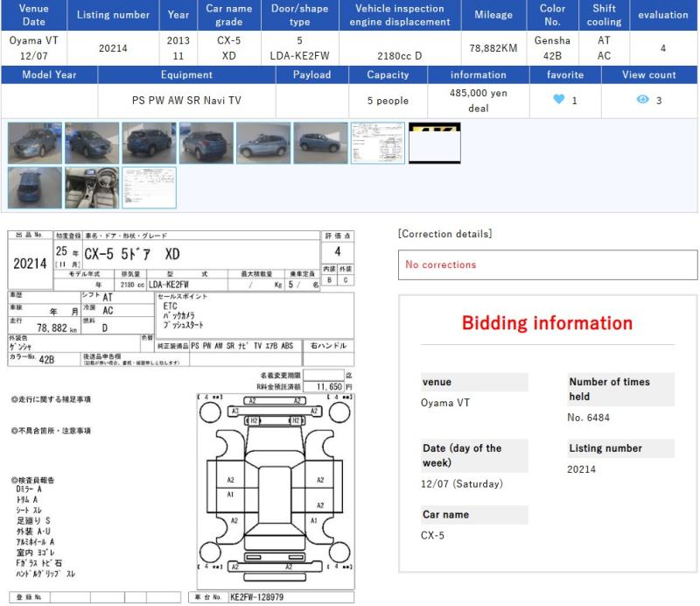The image size is (700, 606).
Task: Open the third rear-view car thumbnail
Action: pyautogui.click(x=149, y=143)
